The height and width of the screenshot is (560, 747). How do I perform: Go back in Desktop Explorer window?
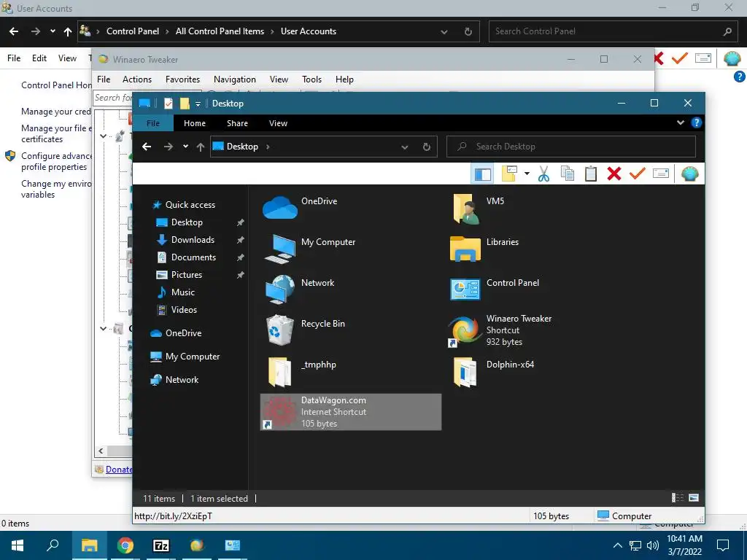coord(147,147)
